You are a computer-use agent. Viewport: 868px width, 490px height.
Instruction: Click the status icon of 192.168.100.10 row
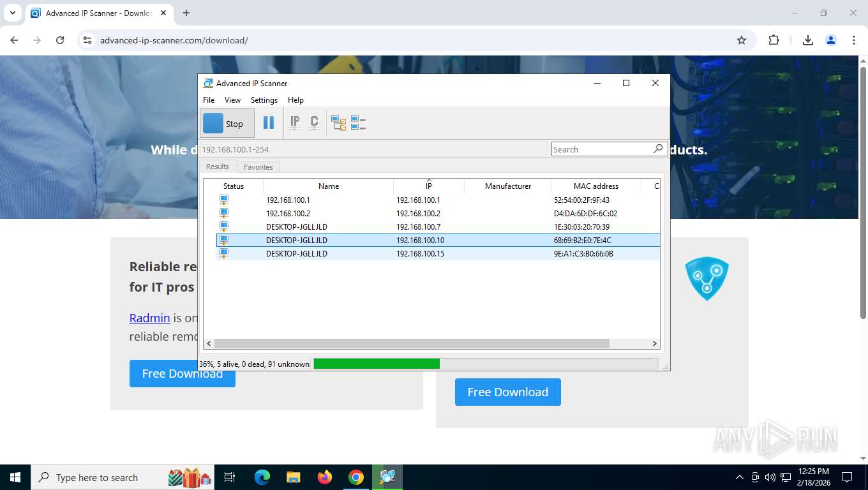224,241
